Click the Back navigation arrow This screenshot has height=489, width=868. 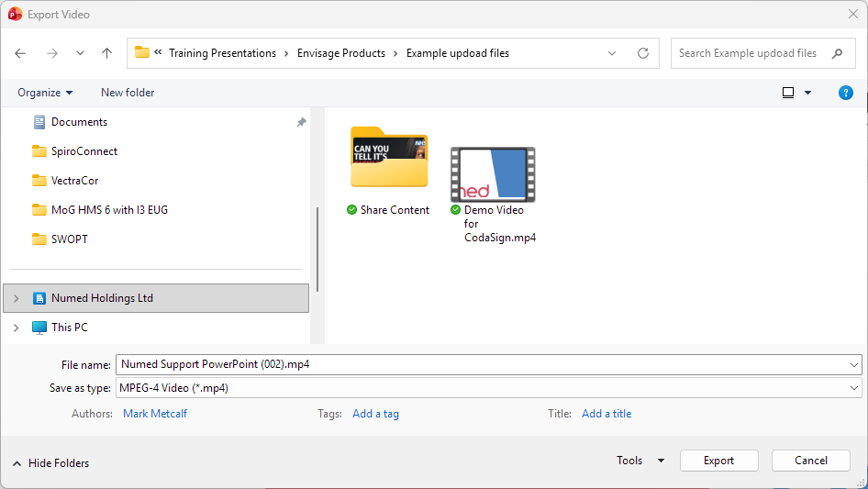pyautogui.click(x=21, y=53)
